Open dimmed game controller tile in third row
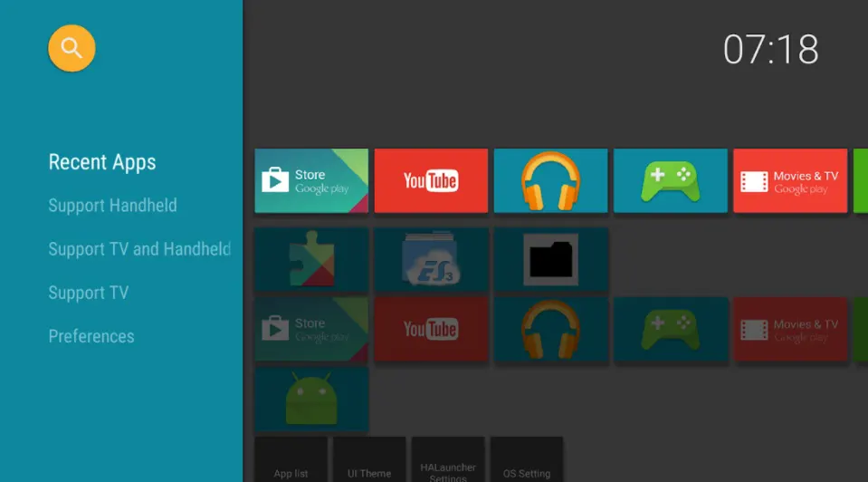868x482 pixels. click(670, 329)
